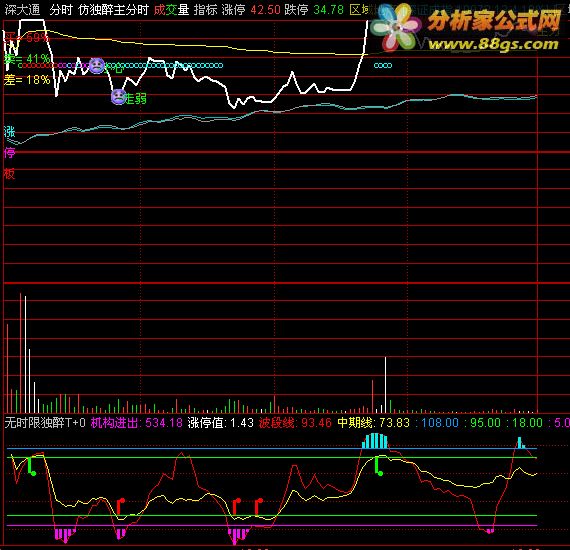
Task: Click the red 板 character on the left
Action: (9, 174)
